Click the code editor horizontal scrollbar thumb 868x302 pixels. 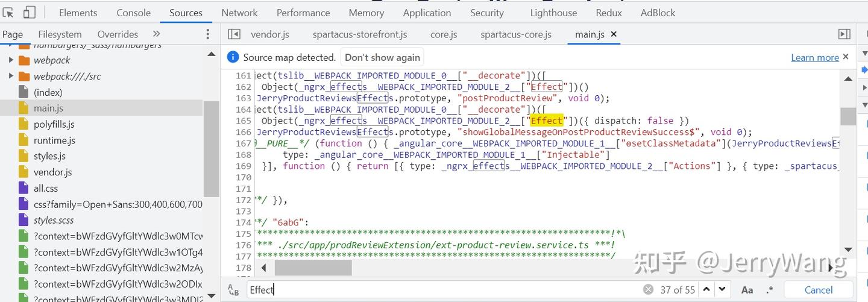[x=313, y=267]
